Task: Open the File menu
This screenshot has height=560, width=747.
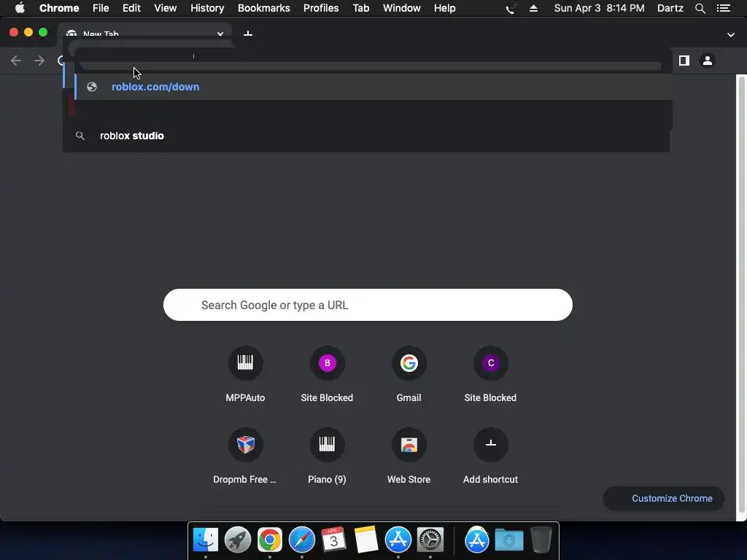Action: [x=101, y=8]
